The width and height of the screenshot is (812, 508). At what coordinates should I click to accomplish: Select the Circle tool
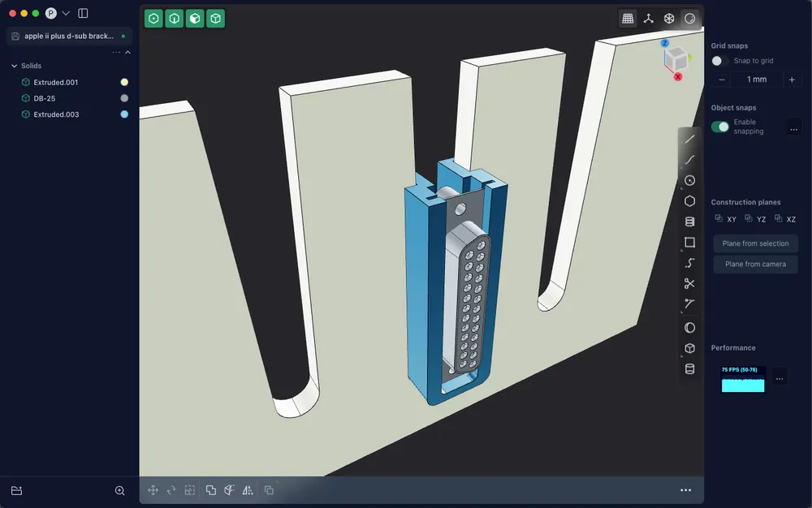pos(689,180)
